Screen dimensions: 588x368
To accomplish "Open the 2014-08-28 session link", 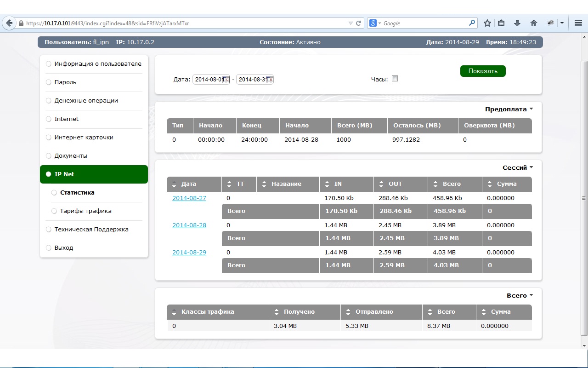I will point(189,225).
